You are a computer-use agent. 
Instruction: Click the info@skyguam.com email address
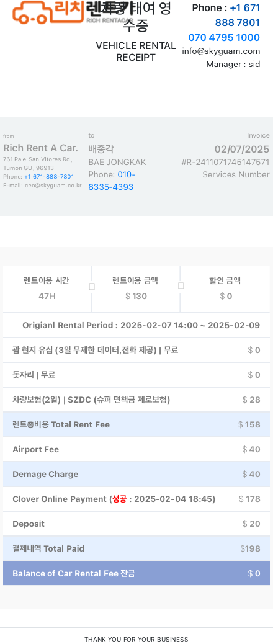click(222, 51)
